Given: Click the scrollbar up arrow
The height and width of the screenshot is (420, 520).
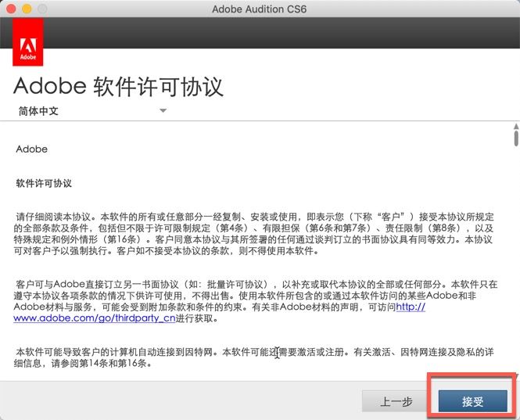Looking at the screenshot, I should (516, 127).
